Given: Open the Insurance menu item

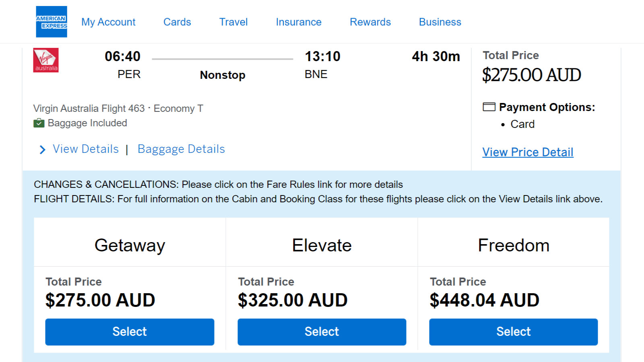Looking at the screenshot, I should pos(299,22).
